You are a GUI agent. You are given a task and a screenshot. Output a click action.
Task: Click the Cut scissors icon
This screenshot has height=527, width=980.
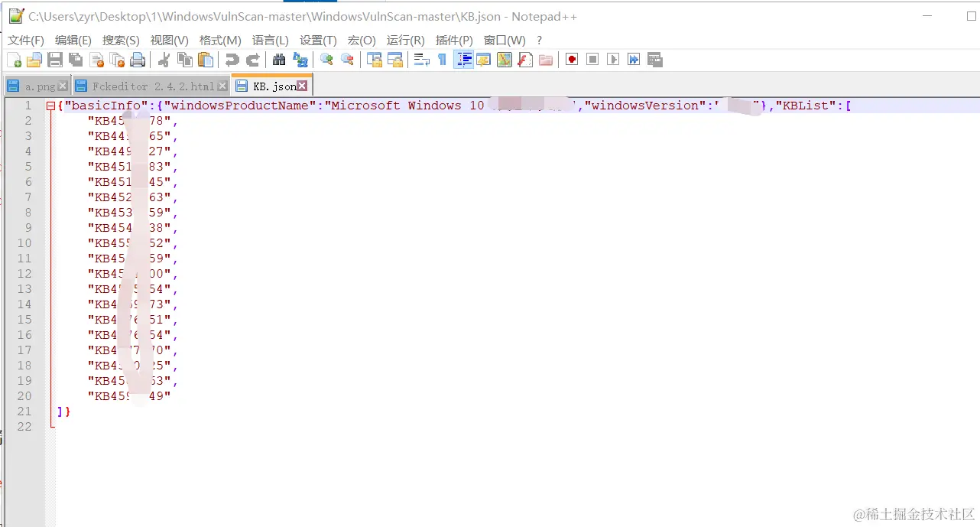(164, 60)
